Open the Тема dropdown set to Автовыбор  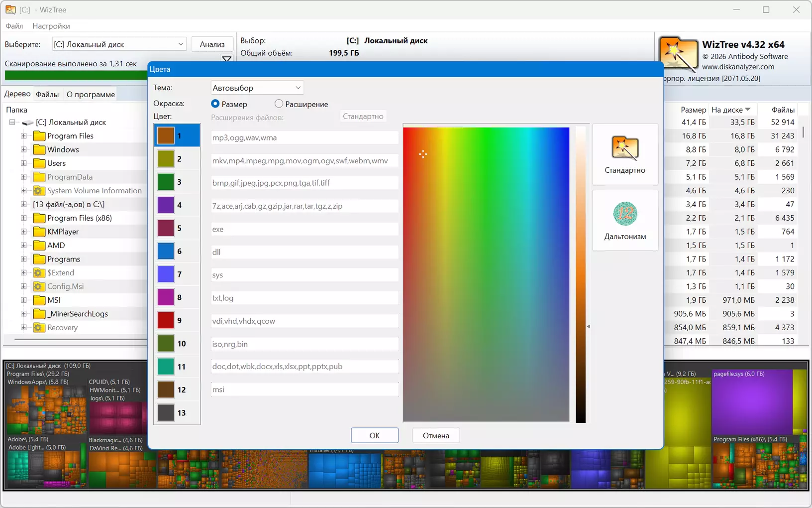(257, 88)
